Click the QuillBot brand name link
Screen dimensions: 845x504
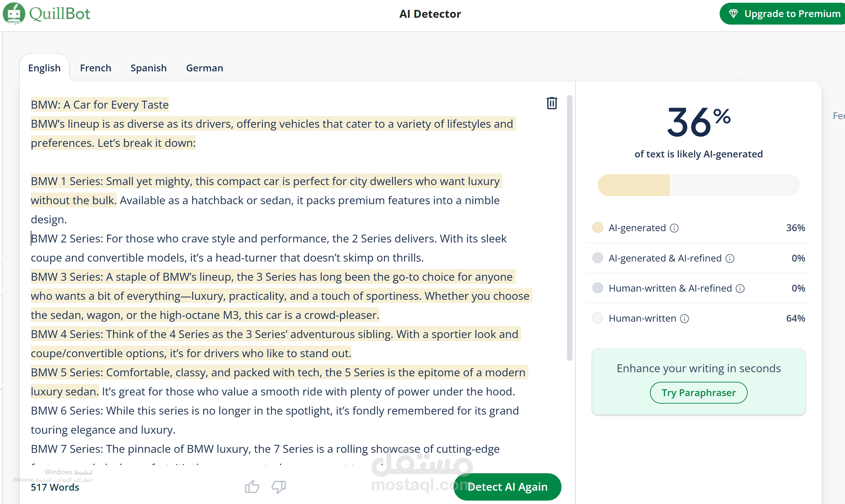pos(60,14)
